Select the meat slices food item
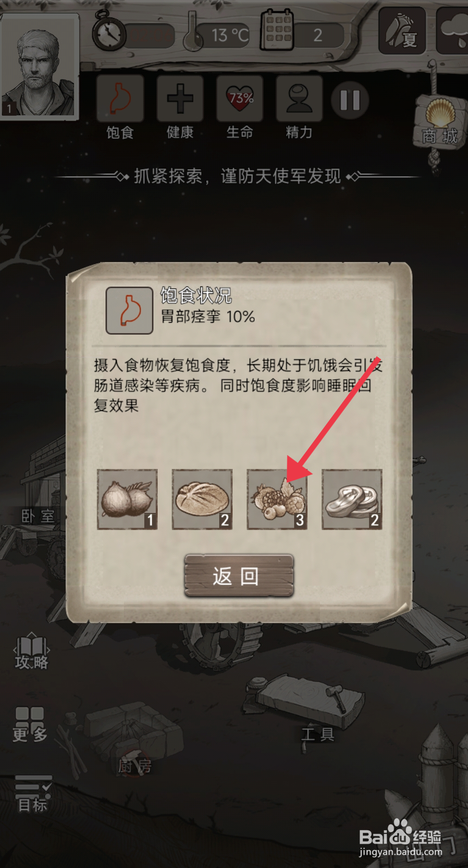 pos(352,499)
